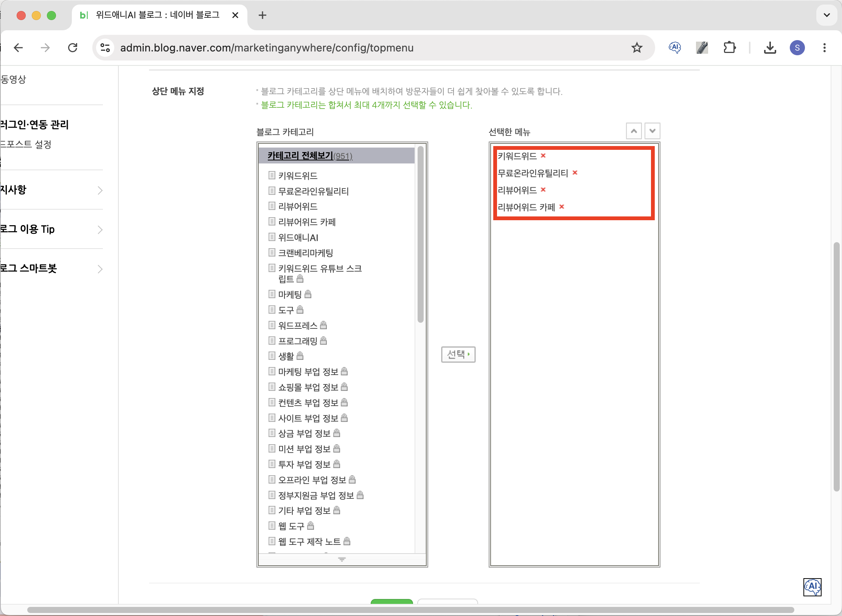Pick 오프라인 부업 정보 category
Image resolution: width=842 pixels, height=616 pixels.
pyautogui.click(x=312, y=480)
